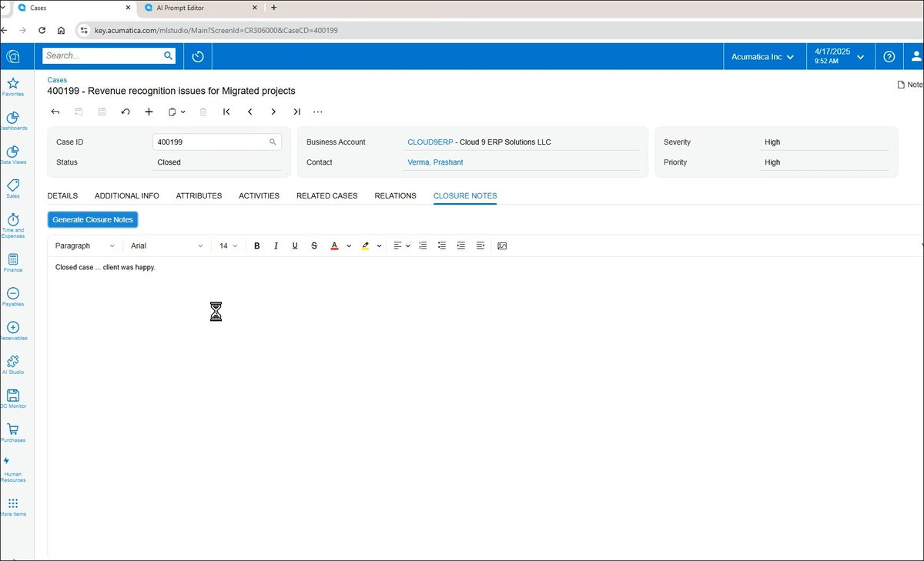
Task: Open the Favorites sidebar workspace
Action: pyautogui.click(x=12, y=86)
